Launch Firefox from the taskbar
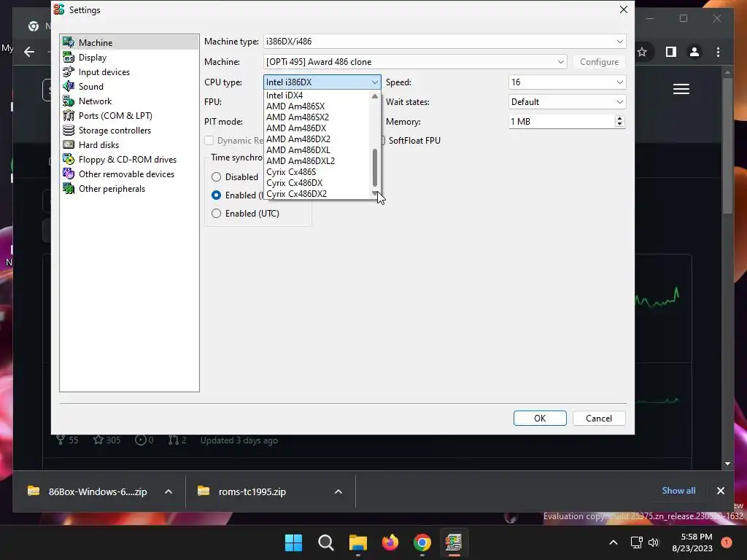Image resolution: width=747 pixels, height=560 pixels. coord(390,542)
